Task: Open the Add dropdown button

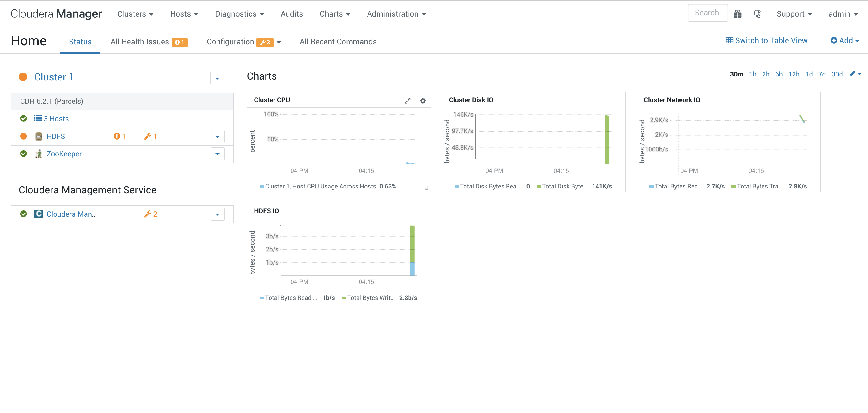Action: tap(844, 40)
